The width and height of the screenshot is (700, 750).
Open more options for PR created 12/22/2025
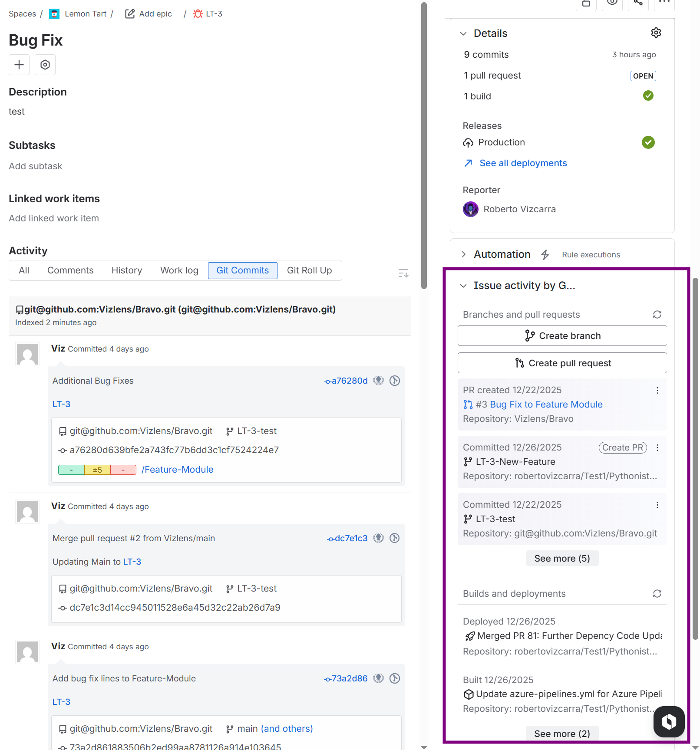[x=657, y=391]
